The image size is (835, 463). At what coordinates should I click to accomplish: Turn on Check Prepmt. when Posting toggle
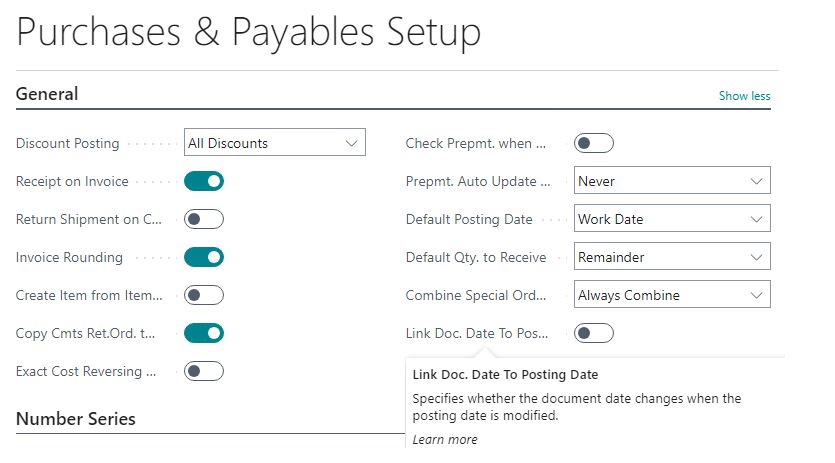593,143
